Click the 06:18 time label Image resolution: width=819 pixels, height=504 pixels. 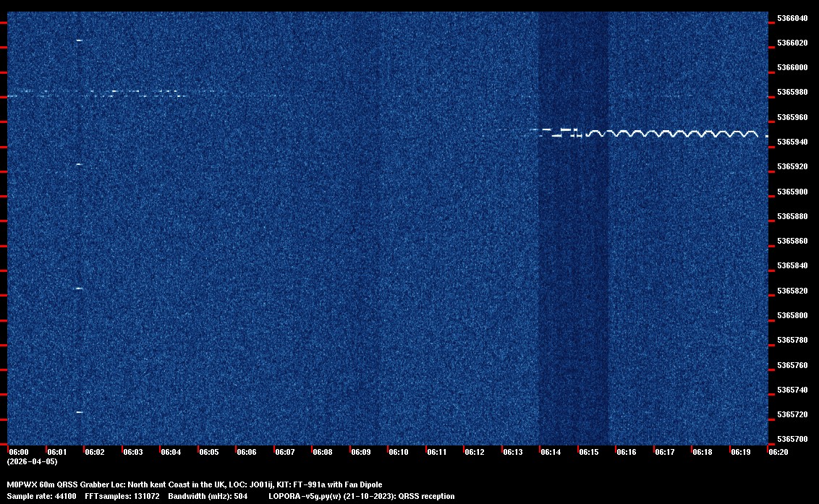point(702,452)
